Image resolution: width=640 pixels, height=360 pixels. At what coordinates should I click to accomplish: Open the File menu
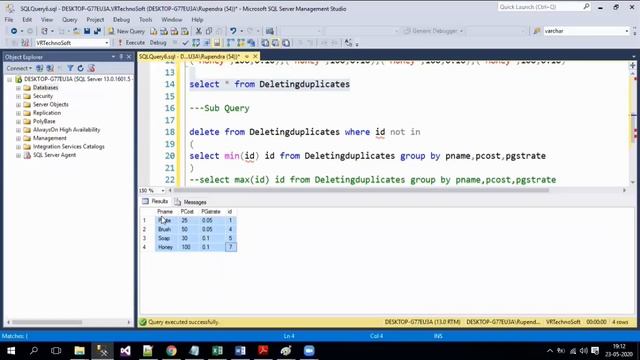click(9, 19)
